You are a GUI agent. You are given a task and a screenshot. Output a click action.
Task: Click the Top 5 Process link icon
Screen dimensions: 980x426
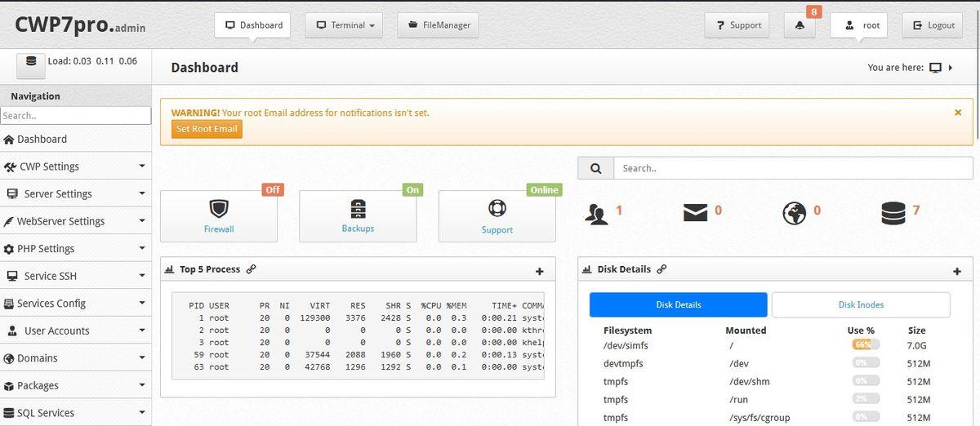pyautogui.click(x=252, y=268)
